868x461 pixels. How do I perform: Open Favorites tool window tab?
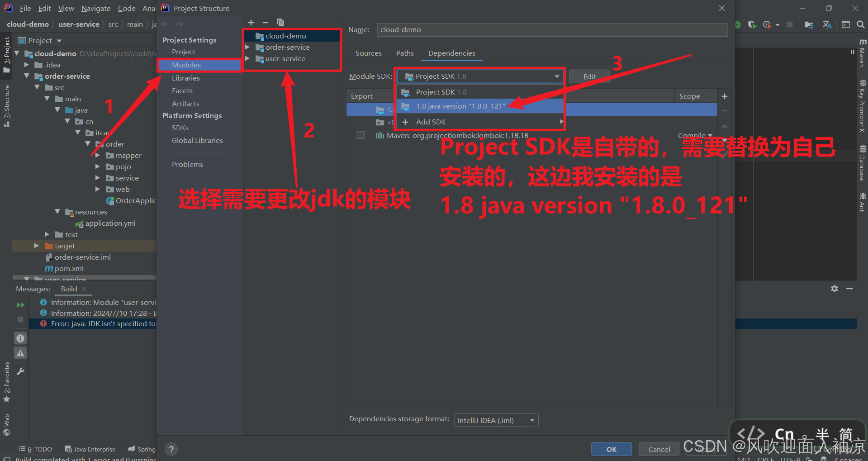click(x=6, y=382)
